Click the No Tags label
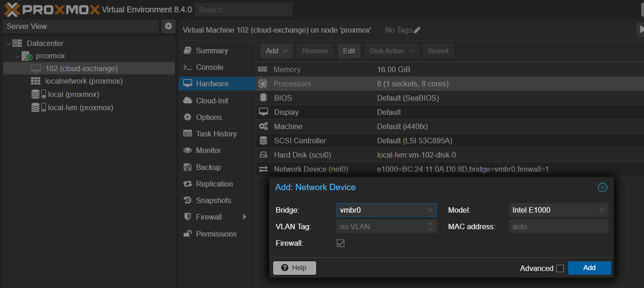644x288 pixels. tap(398, 30)
